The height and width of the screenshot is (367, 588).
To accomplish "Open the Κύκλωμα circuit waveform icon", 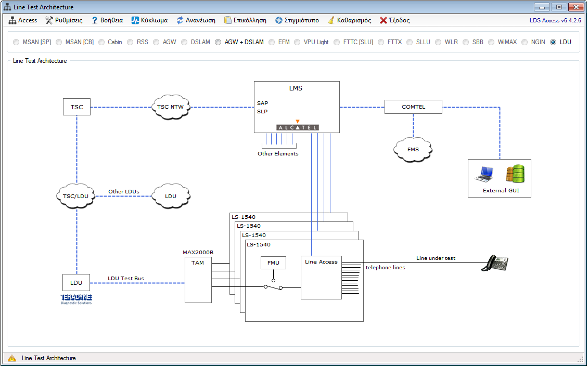I will click(135, 20).
